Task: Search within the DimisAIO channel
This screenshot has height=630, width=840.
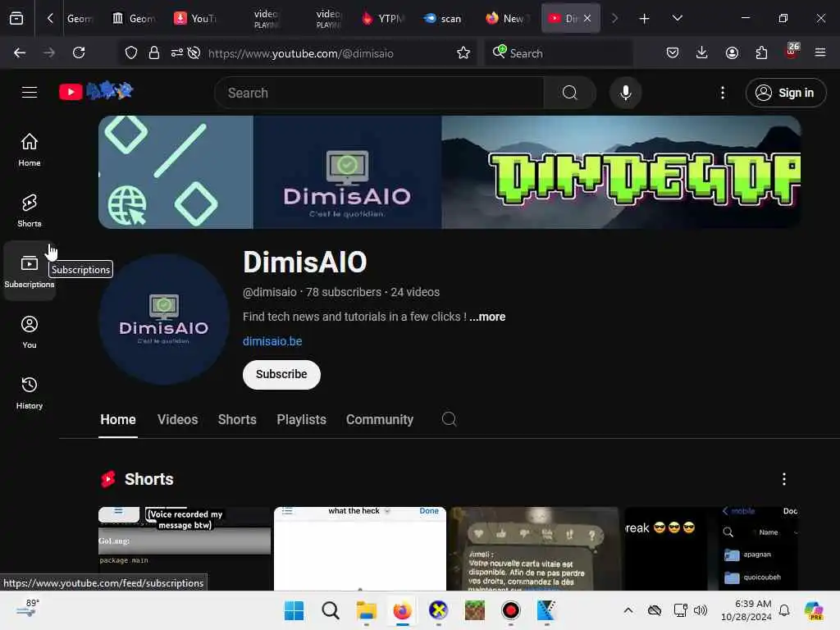Action: pos(449,419)
